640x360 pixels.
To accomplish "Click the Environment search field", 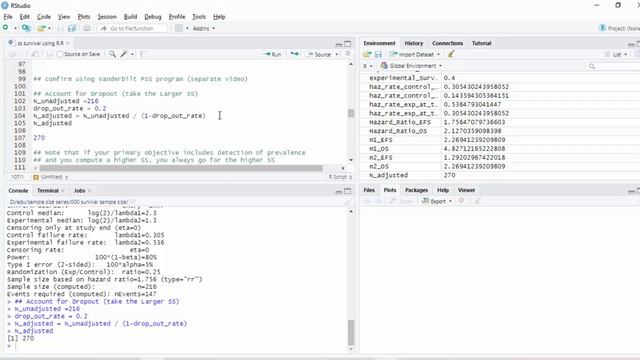I will (612, 66).
